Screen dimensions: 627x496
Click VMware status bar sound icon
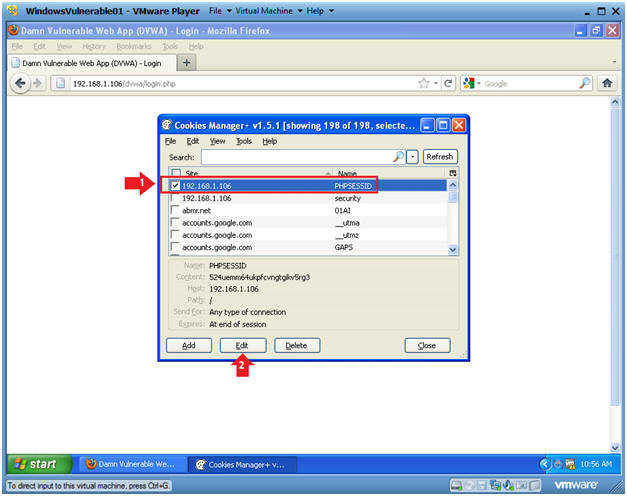[x=508, y=485]
